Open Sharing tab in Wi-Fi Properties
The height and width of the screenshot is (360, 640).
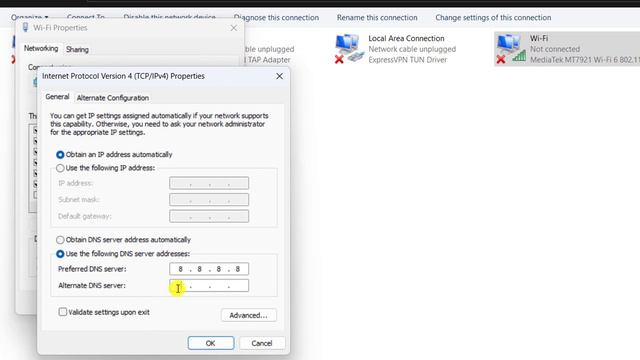pyautogui.click(x=77, y=49)
